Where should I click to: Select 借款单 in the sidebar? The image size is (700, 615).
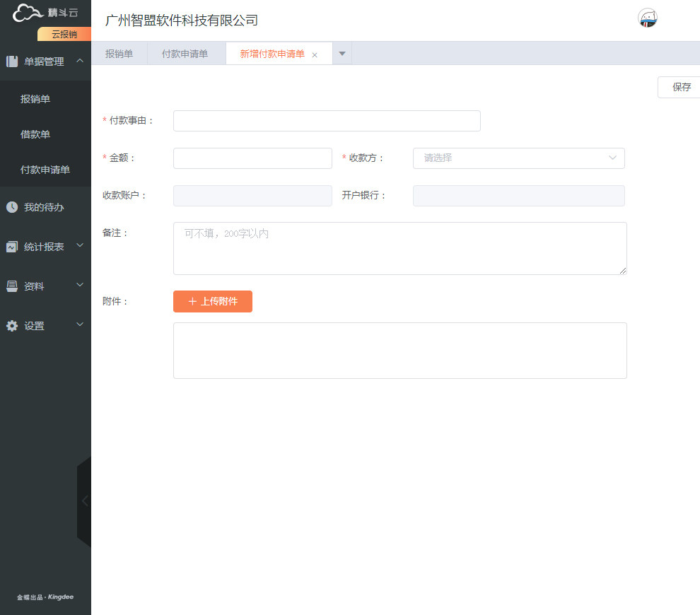coord(35,134)
